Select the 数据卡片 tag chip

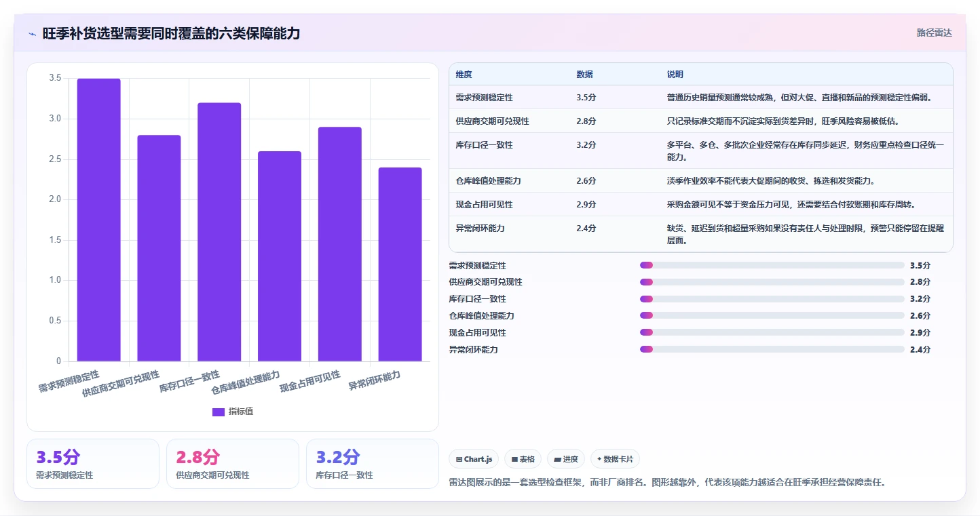tap(615, 459)
